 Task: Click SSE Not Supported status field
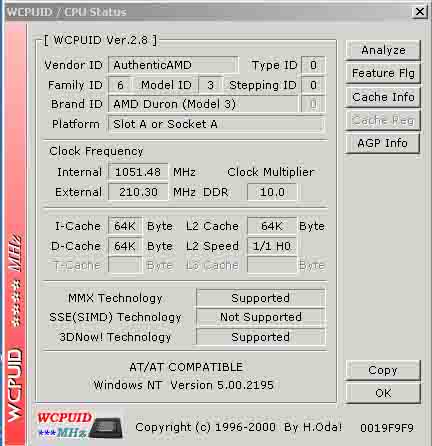[260, 317]
